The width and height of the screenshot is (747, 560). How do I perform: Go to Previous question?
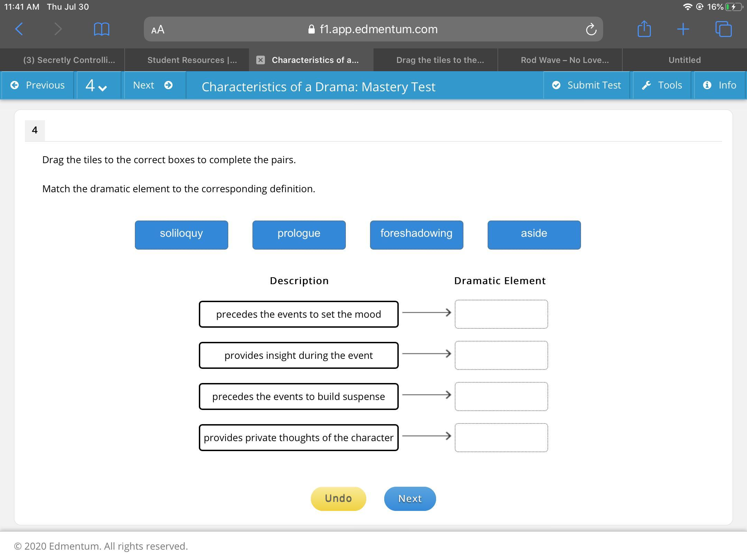(38, 85)
